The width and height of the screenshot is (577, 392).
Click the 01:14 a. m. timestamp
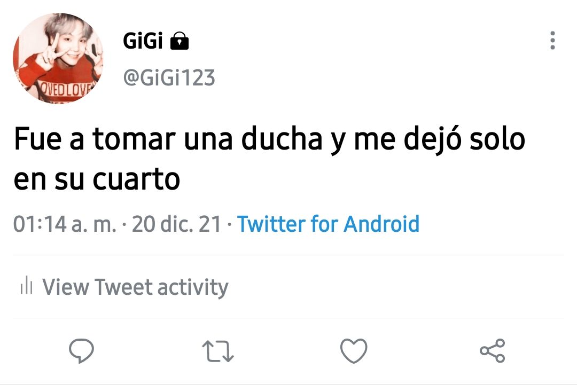pyautogui.click(x=65, y=224)
